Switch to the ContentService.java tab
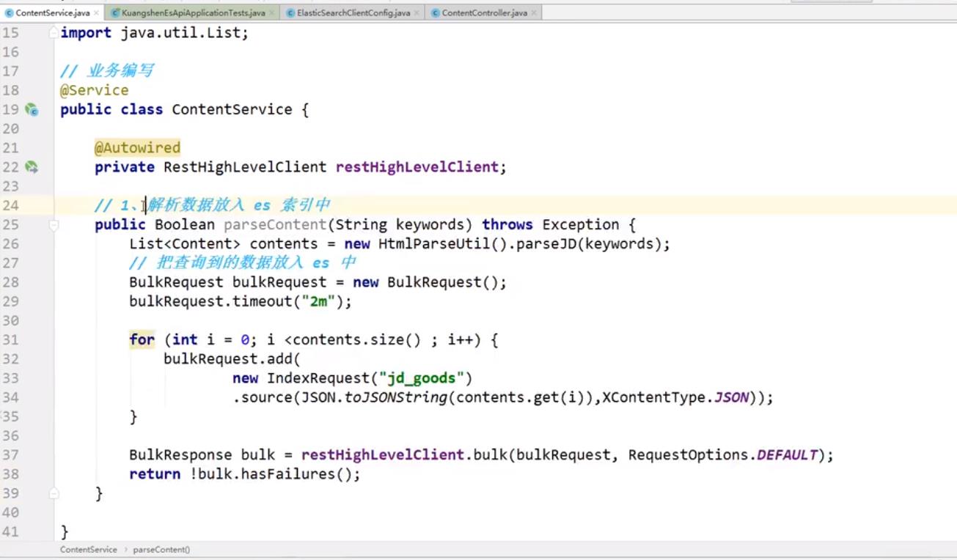957x560 pixels. 52,13
